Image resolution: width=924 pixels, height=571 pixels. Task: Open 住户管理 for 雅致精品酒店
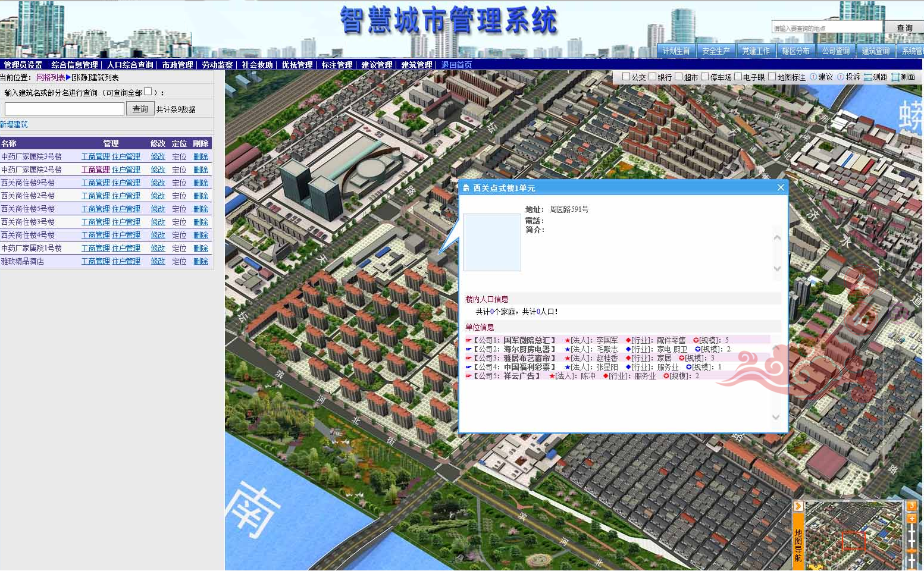click(126, 261)
